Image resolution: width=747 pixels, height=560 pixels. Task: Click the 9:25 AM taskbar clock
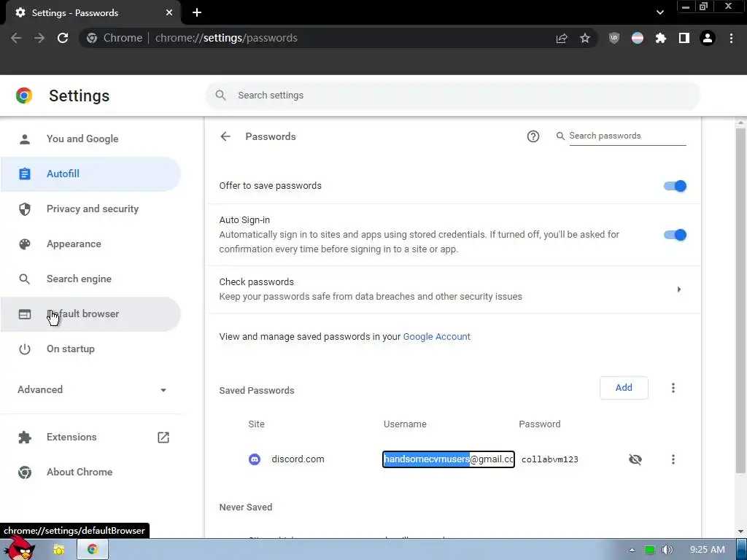click(x=707, y=550)
